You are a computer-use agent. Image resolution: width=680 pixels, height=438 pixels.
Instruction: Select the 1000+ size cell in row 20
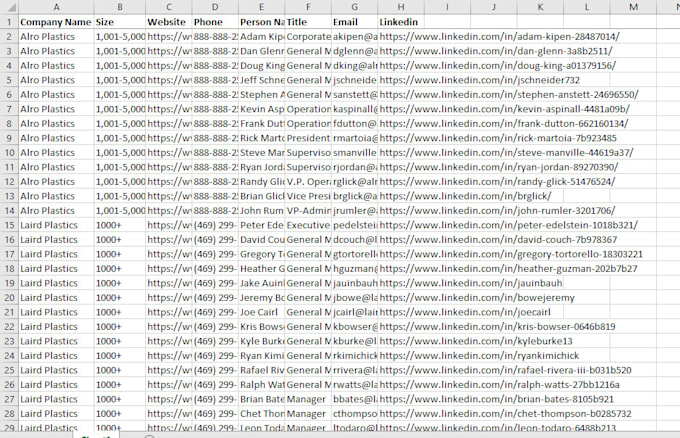(x=120, y=298)
